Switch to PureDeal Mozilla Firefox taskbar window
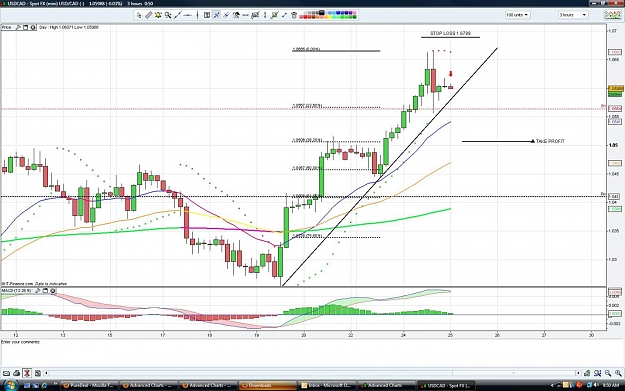This screenshot has height=391, width=625. click(x=88, y=385)
